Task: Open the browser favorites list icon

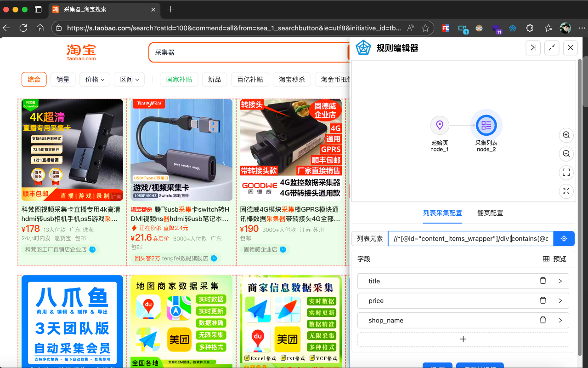Action: (x=548, y=28)
